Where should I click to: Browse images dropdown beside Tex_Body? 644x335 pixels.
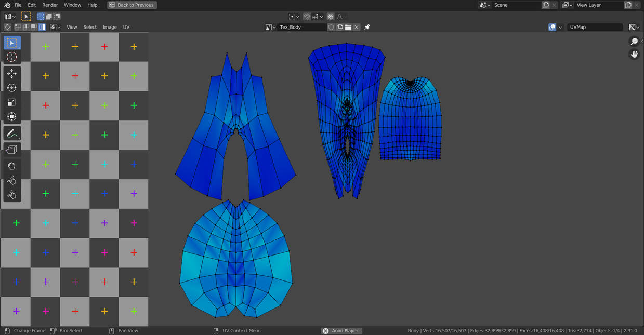click(270, 27)
